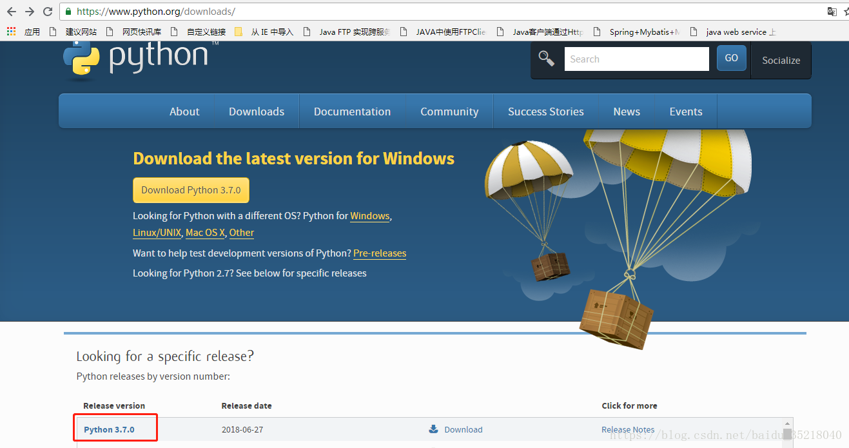Screen dimensions: 849x448
Task: Click the release list scrollbar
Action: [788, 432]
